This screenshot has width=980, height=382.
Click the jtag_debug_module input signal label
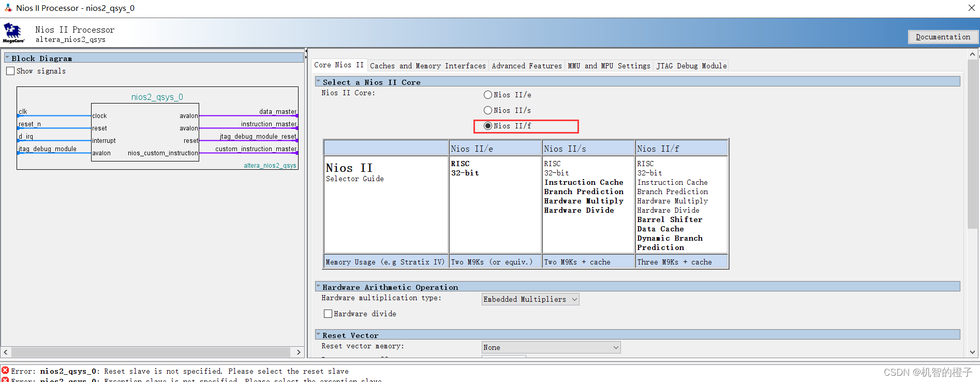pos(48,149)
